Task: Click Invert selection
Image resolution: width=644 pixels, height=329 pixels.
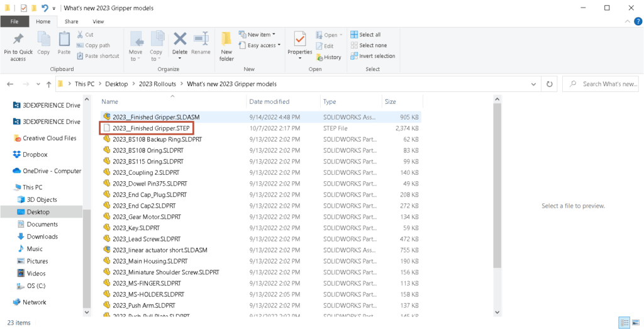Action: tap(372, 56)
